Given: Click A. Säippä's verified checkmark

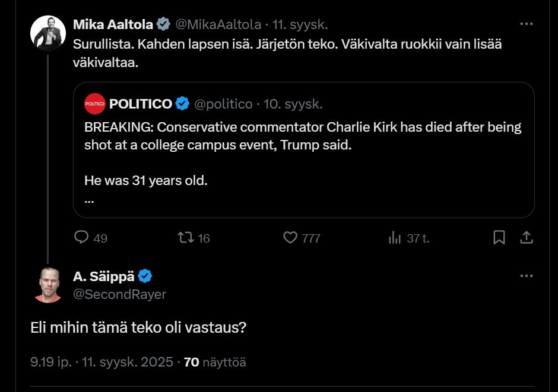Looking at the screenshot, I should 145,276.
